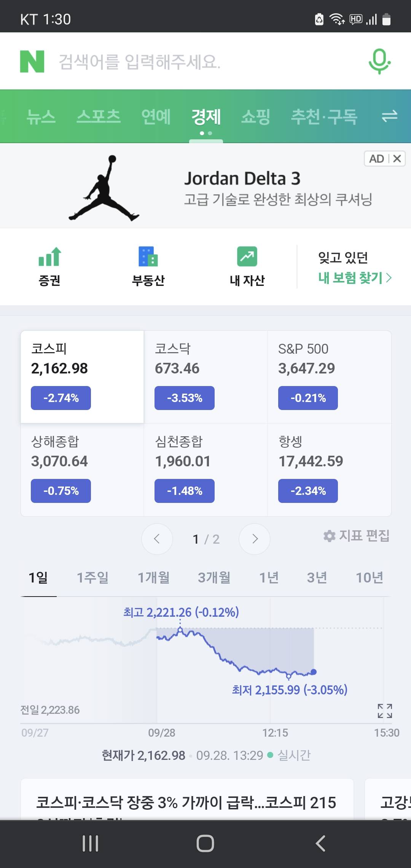The width and height of the screenshot is (411, 868).
Task: Open 내 보험 찾기 link
Action: (x=355, y=278)
